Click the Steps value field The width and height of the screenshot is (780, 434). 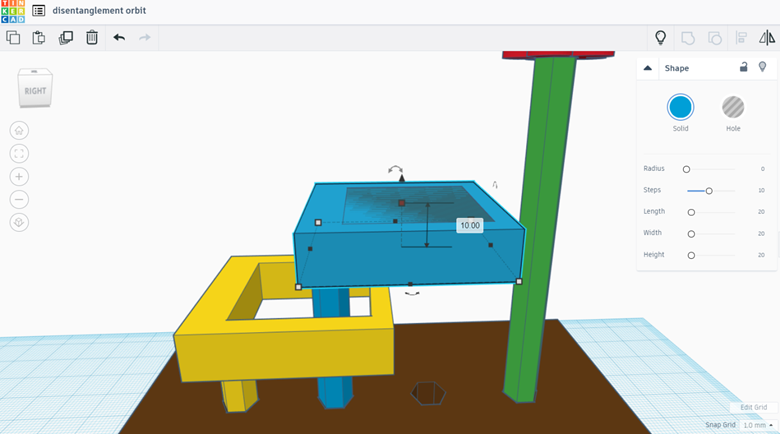pyautogui.click(x=762, y=191)
